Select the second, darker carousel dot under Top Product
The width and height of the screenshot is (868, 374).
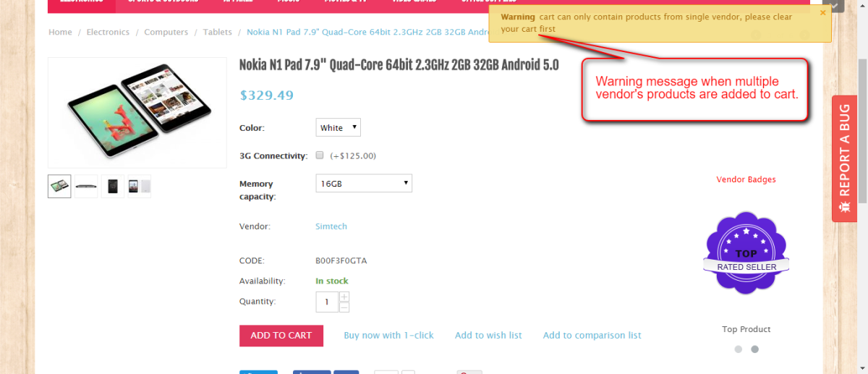[754, 349]
